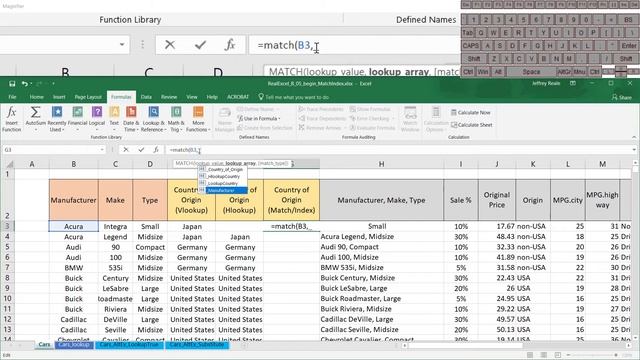Pick Country_of_Origin in autocomplete list
Screen dimensions: 640x360
click(x=223, y=169)
